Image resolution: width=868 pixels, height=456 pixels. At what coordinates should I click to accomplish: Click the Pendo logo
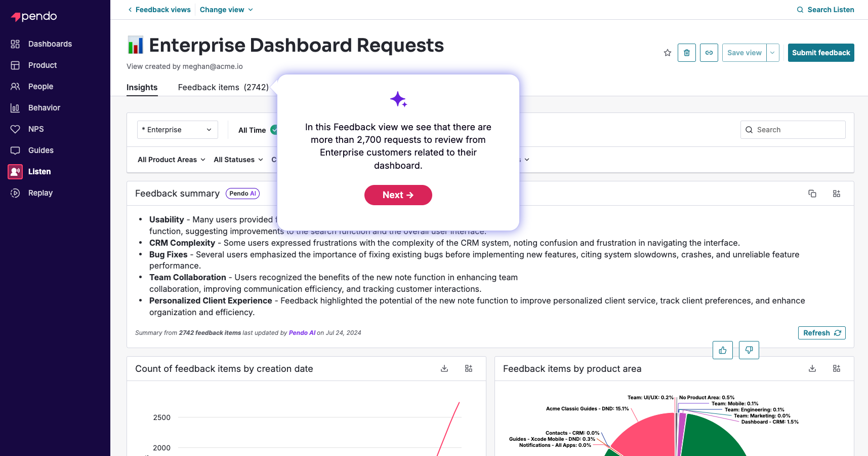coord(34,16)
